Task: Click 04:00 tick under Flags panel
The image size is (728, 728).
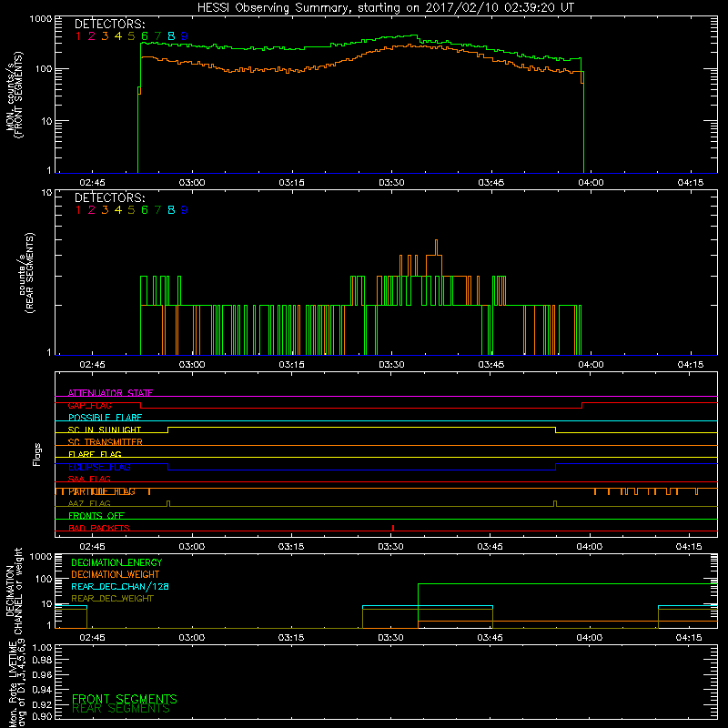Action: [x=589, y=547]
